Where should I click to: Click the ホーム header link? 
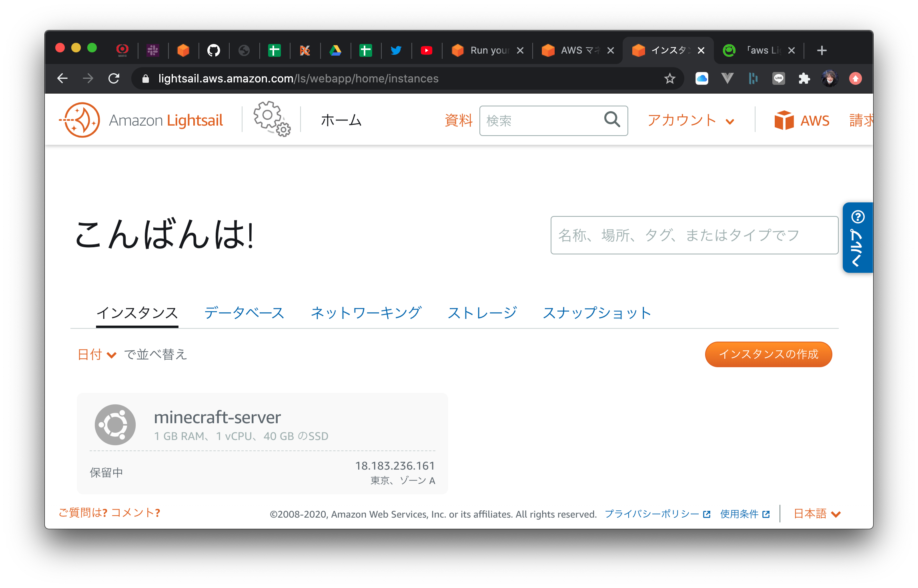341,120
